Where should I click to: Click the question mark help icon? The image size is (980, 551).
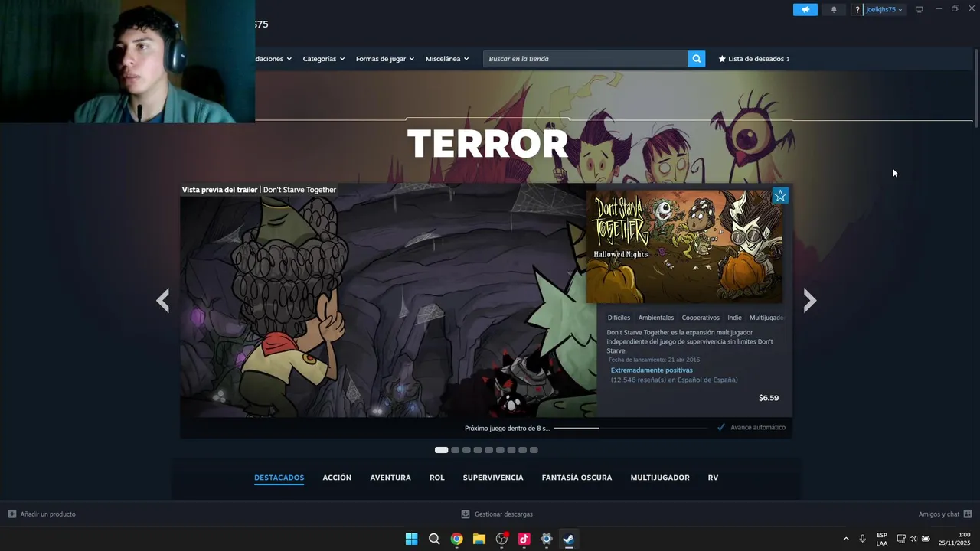[857, 9]
